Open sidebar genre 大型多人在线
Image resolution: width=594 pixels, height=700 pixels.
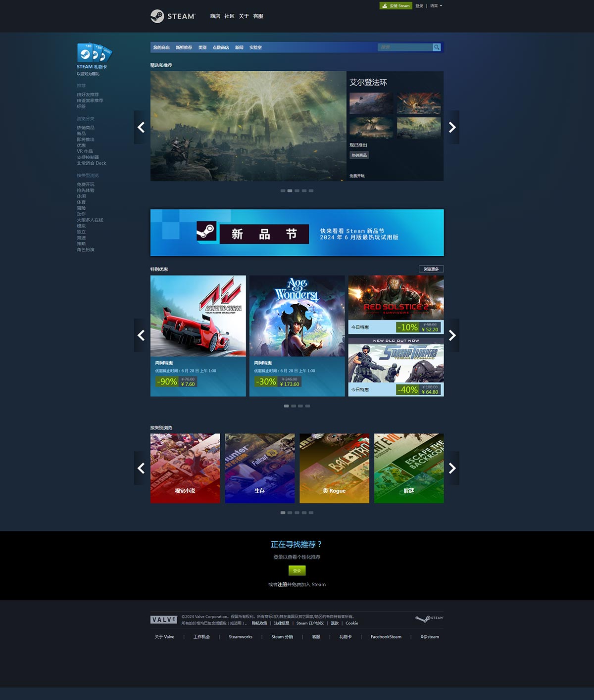[x=90, y=220]
